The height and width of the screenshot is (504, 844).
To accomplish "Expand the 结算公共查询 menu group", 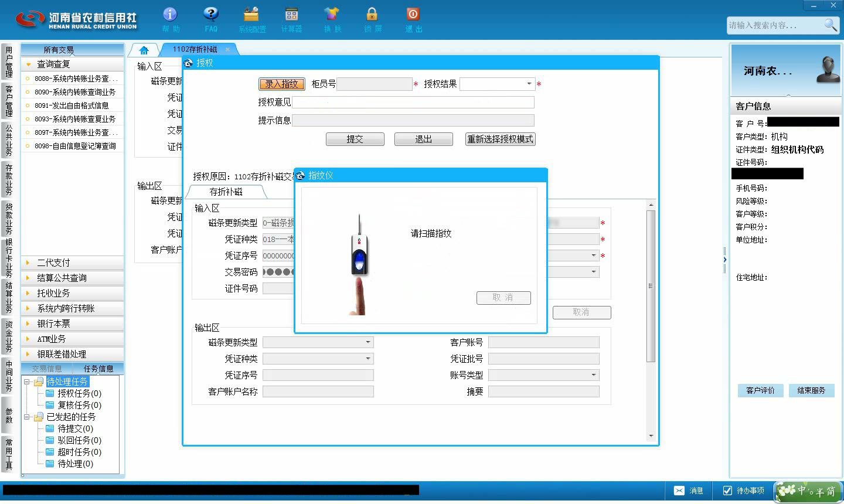I will click(73, 278).
